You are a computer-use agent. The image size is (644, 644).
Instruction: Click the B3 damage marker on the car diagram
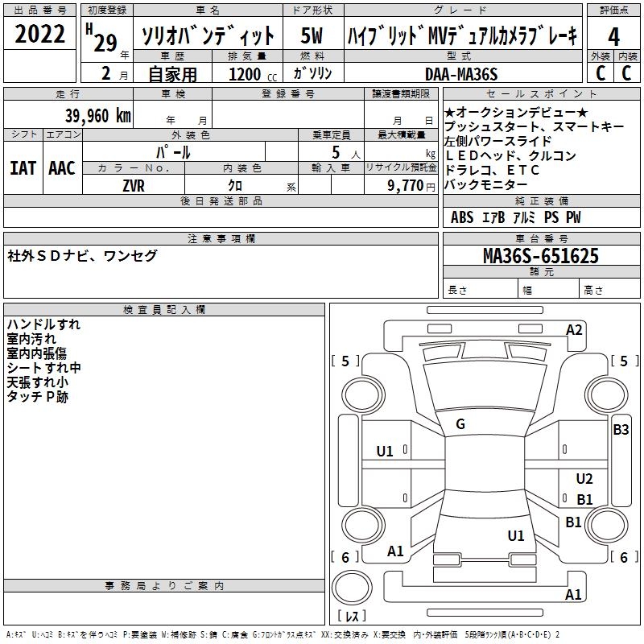tap(621, 430)
